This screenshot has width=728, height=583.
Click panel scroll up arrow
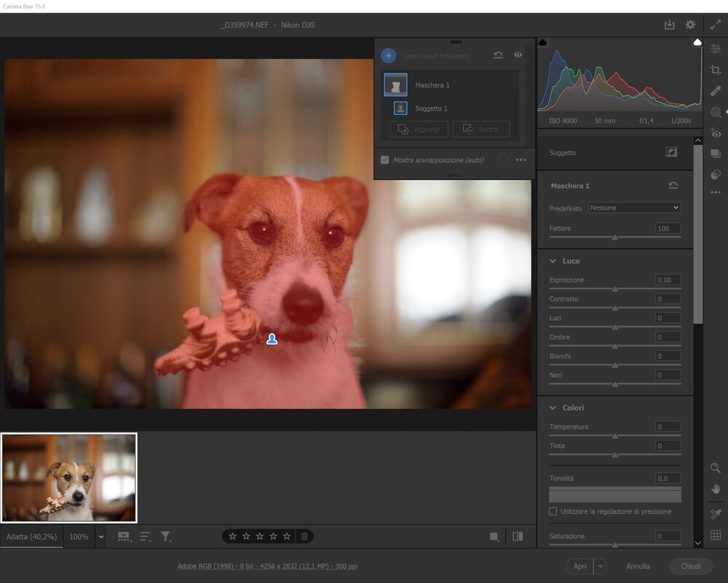coord(698,140)
